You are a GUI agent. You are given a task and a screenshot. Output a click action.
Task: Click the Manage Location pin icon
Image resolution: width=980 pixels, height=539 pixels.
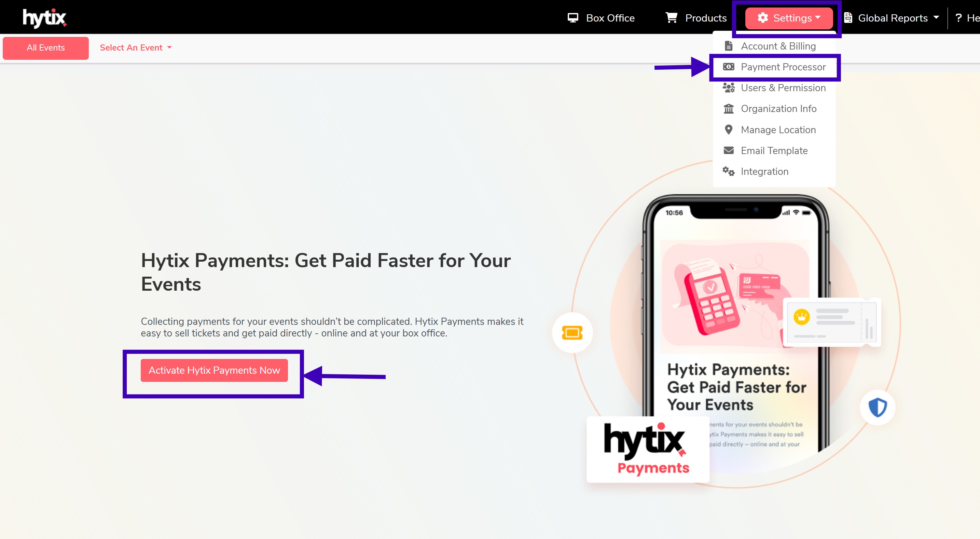coord(728,130)
